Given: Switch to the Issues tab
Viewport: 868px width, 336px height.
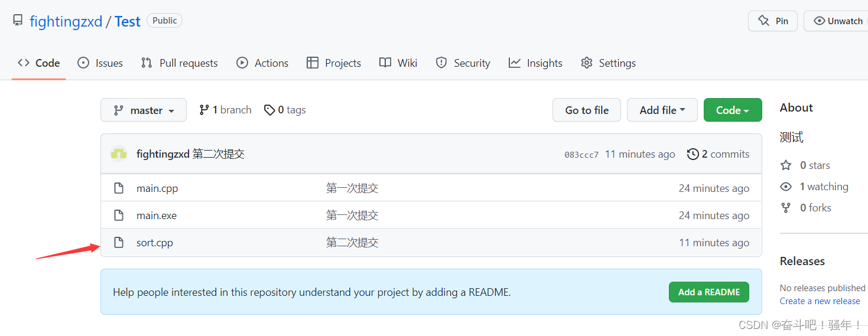Looking at the screenshot, I should coord(100,63).
